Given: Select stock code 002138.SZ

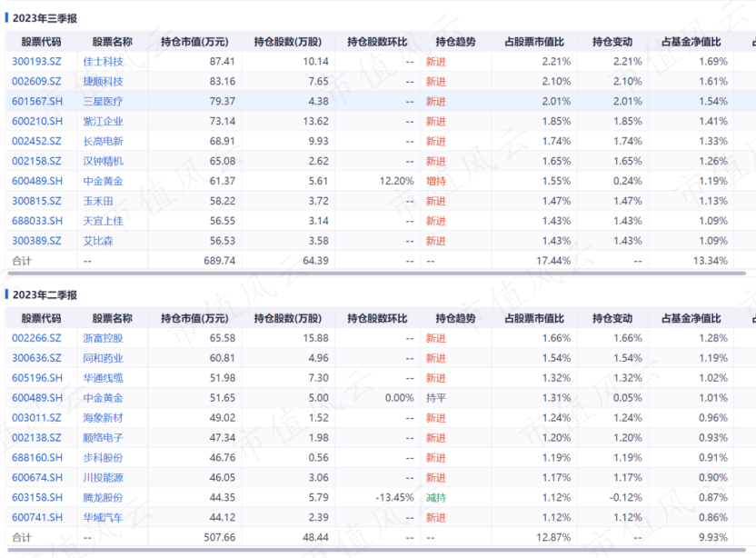Looking at the screenshot, I should pos(36,438).
